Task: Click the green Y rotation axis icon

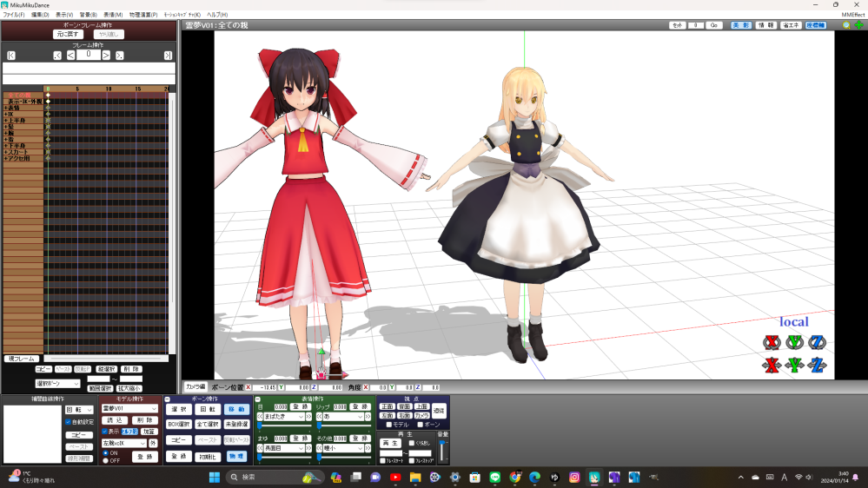Action: [794, 342]
